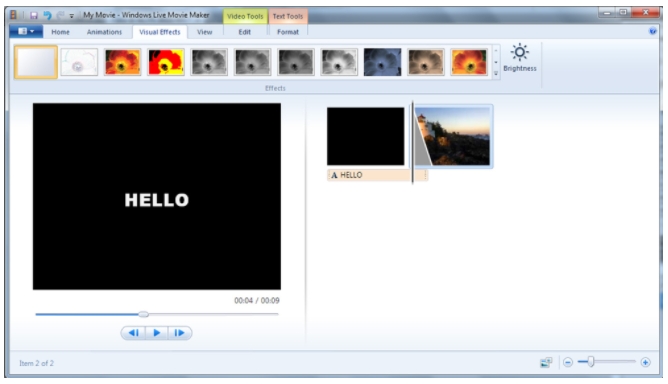The width and height of the screenshot is (668, 384).
Task: Open the Home ribbon tab
Action: click(60, 32)
